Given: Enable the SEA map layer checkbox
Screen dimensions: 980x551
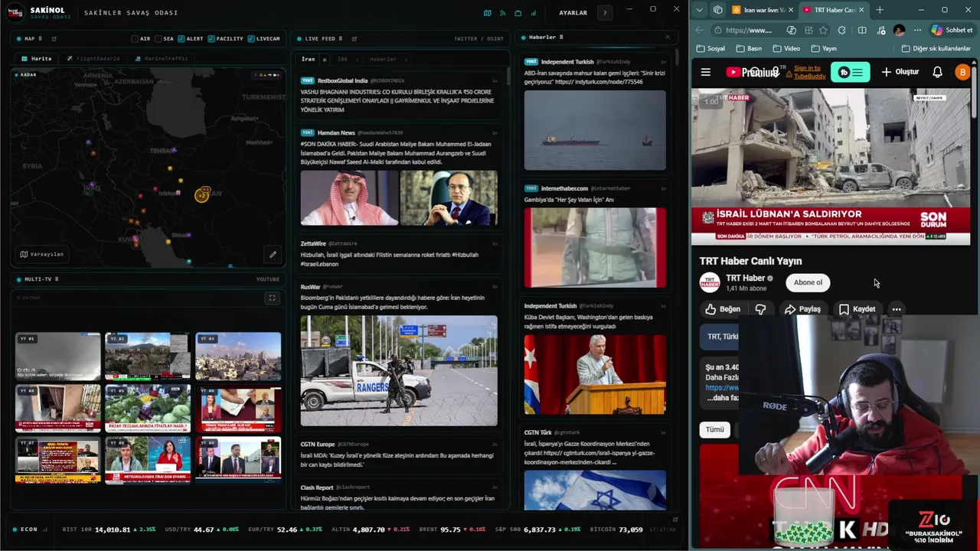Looking at the screenshot, I should point(158,38).
